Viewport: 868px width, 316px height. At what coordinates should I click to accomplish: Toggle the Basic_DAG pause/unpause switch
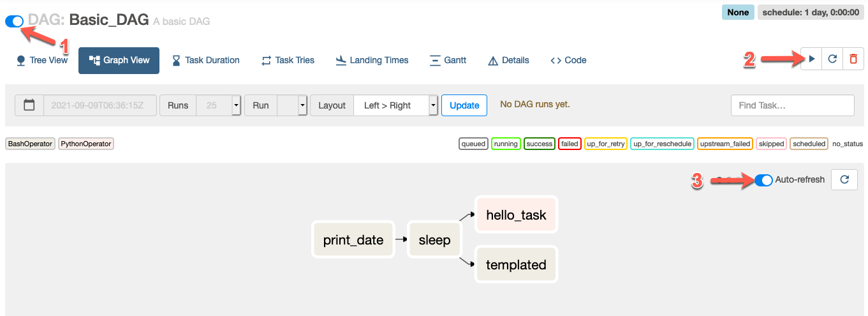[15, 21]
